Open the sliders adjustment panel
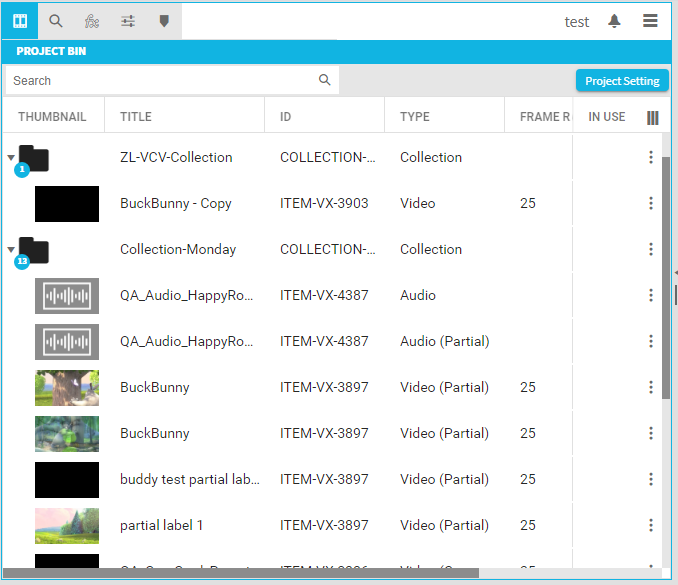Viewport: 678px width, 585px height. pyautogui.click(x=128, y=21)
